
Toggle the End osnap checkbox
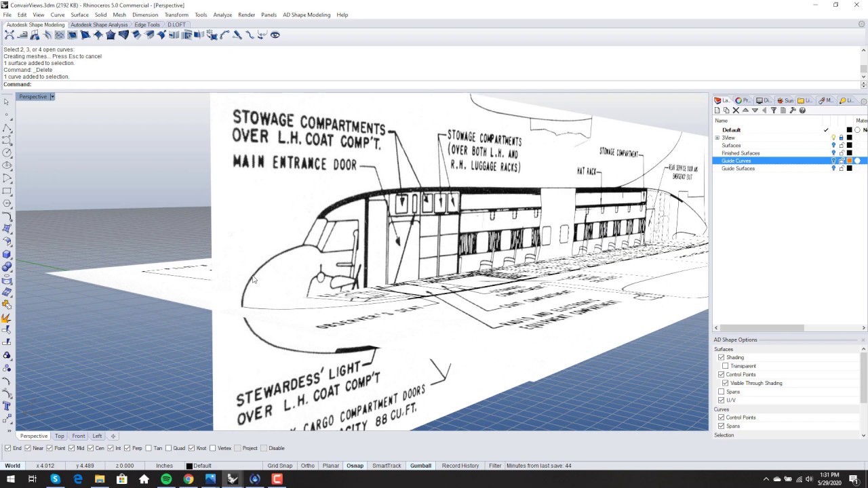click(x=7, y=448)
